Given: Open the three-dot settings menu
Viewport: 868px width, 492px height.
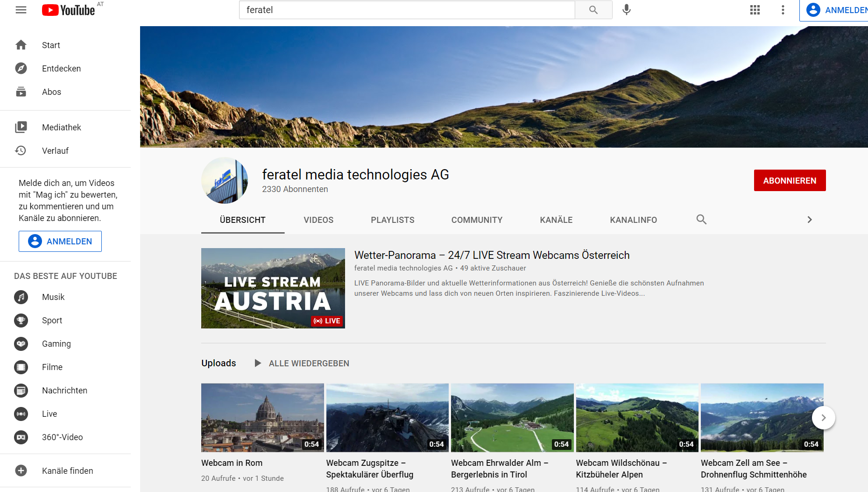Looking at the screenshot, I should (783, 10).
